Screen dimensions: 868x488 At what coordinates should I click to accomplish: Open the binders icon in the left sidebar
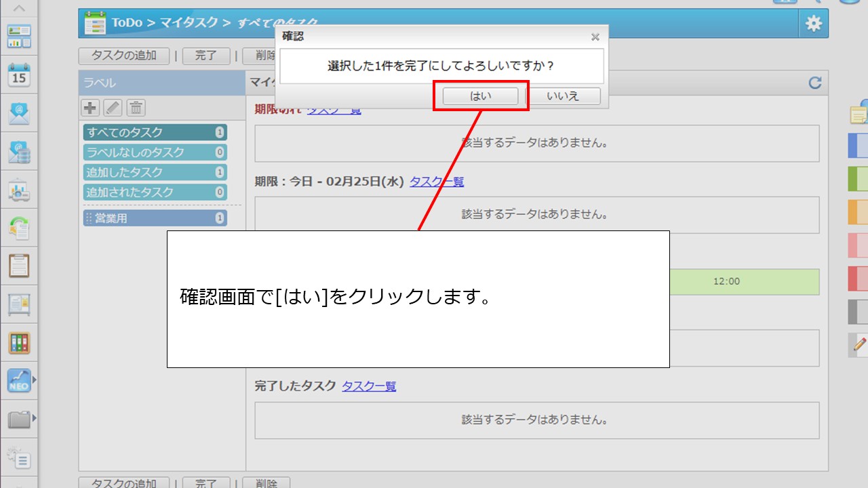(19, 342)
